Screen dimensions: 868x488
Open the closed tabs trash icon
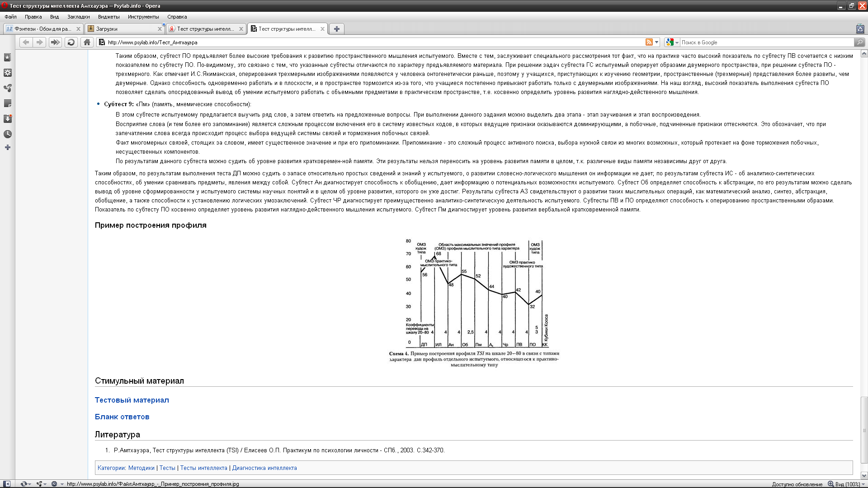point(860,29)
